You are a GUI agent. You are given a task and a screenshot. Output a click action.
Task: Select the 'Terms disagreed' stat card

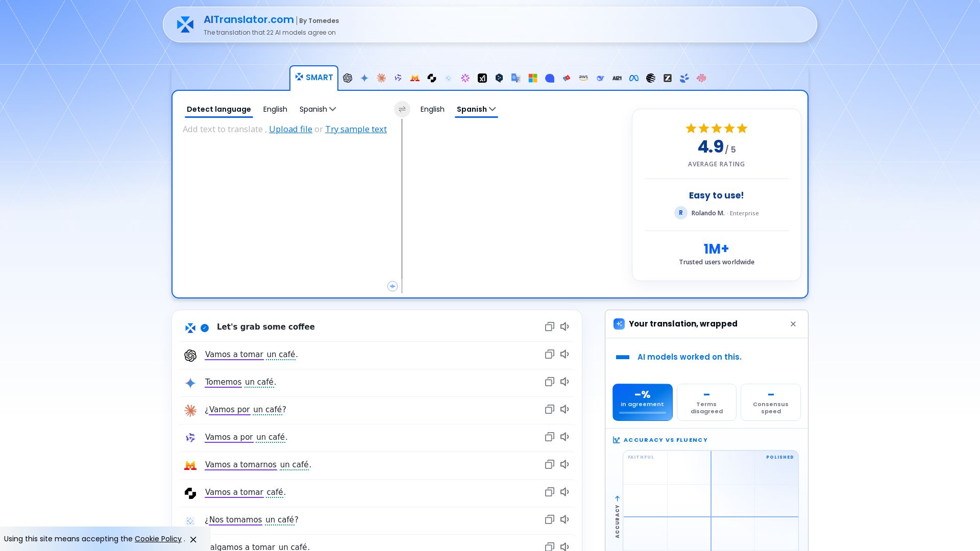pyautogui.click(x=706, y=403)
